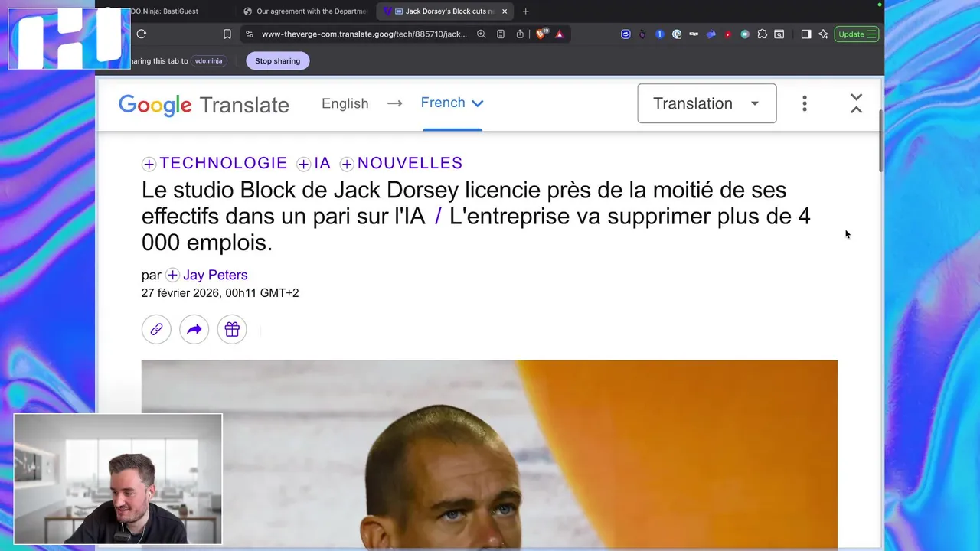This screenshot has height=551, width=980.
Task: Open the TECHNOLOGIE category link
Action: tap(223, 163)
